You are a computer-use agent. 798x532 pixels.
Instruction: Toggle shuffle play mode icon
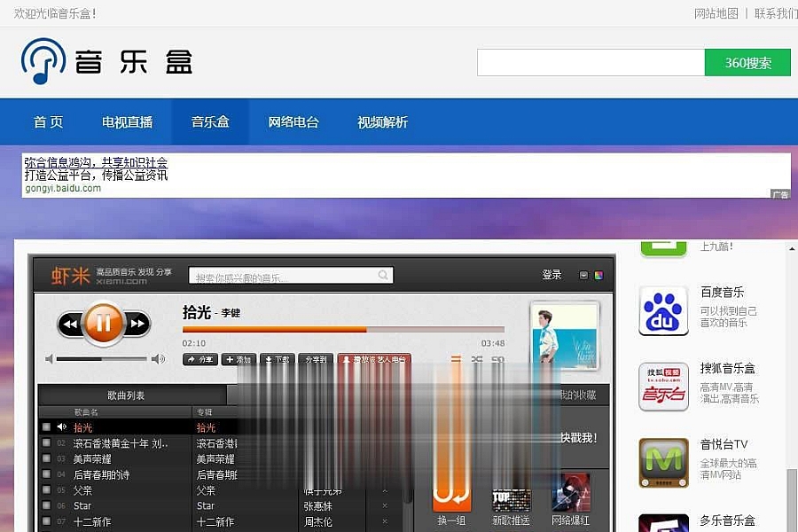pyautogui.click(x=477, y=359)
